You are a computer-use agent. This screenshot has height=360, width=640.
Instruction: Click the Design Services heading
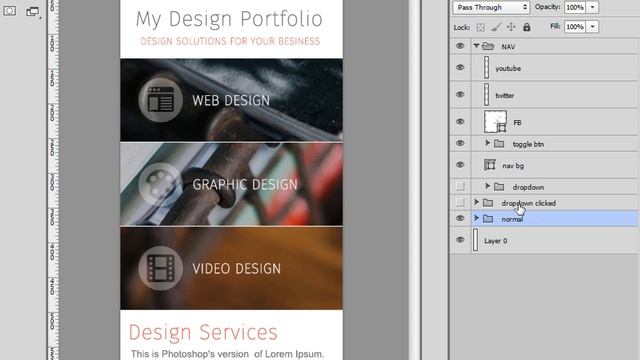pos(203,332)
